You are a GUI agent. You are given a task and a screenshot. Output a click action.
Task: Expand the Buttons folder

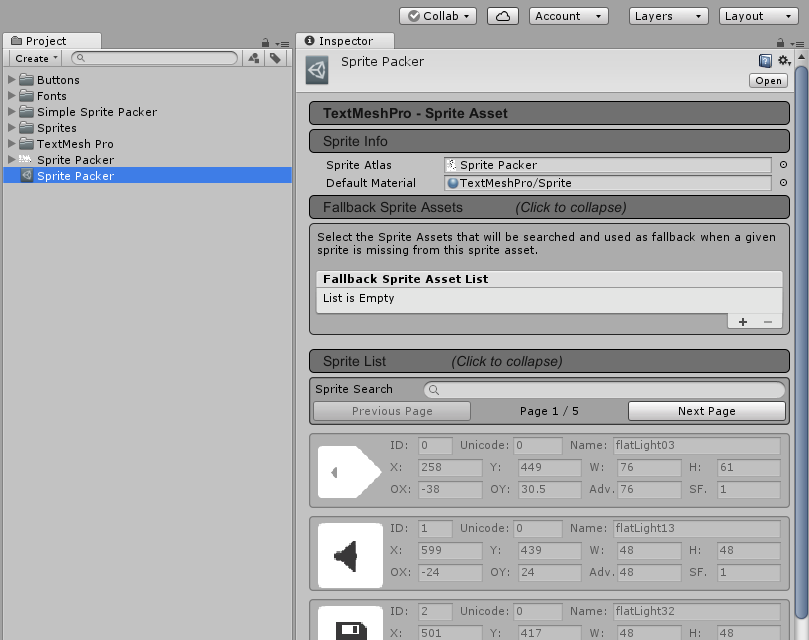click(12, 79)
